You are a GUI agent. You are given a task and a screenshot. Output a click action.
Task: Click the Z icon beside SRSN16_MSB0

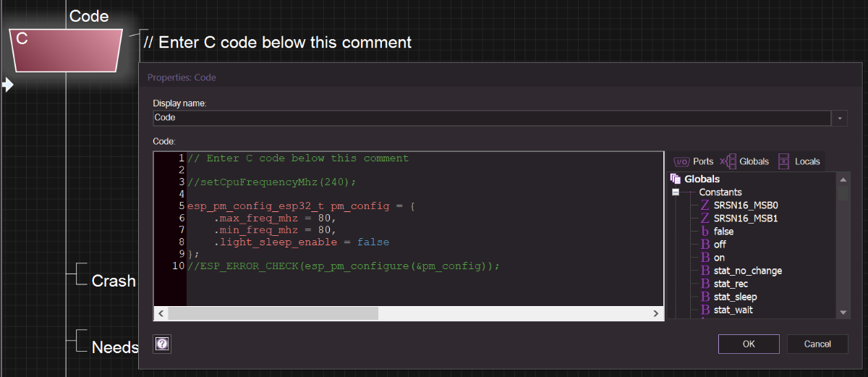point(705,205)
